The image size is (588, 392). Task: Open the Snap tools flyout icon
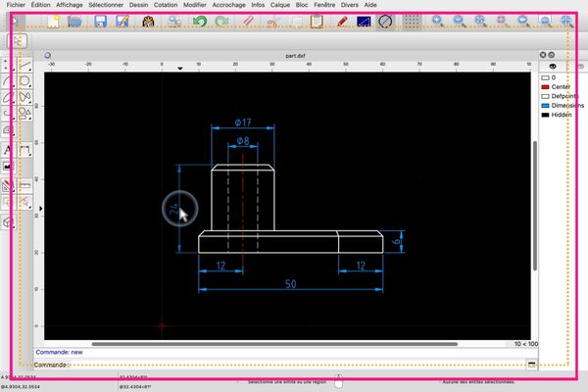point(24,203)
